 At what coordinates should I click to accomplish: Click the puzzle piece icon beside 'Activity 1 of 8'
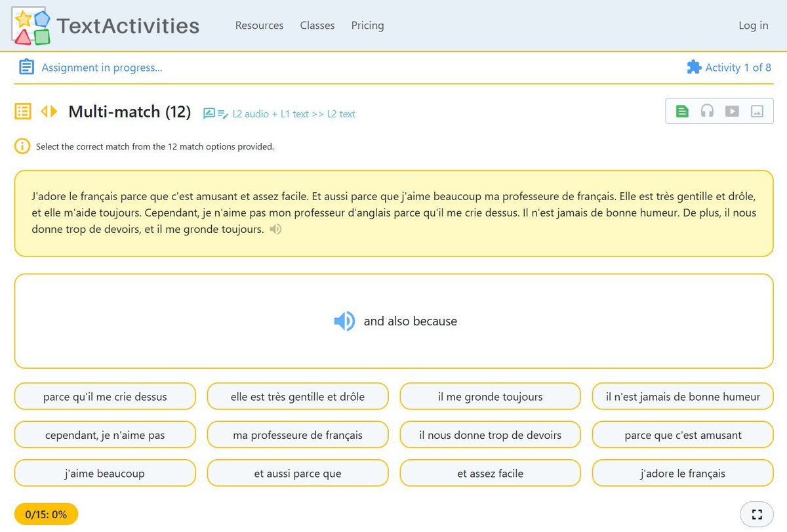point(694,67)
